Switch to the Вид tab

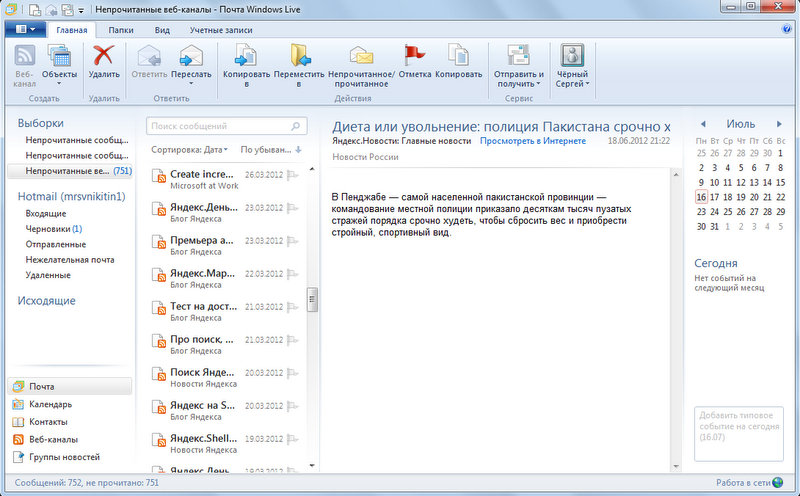coord(162,30)
